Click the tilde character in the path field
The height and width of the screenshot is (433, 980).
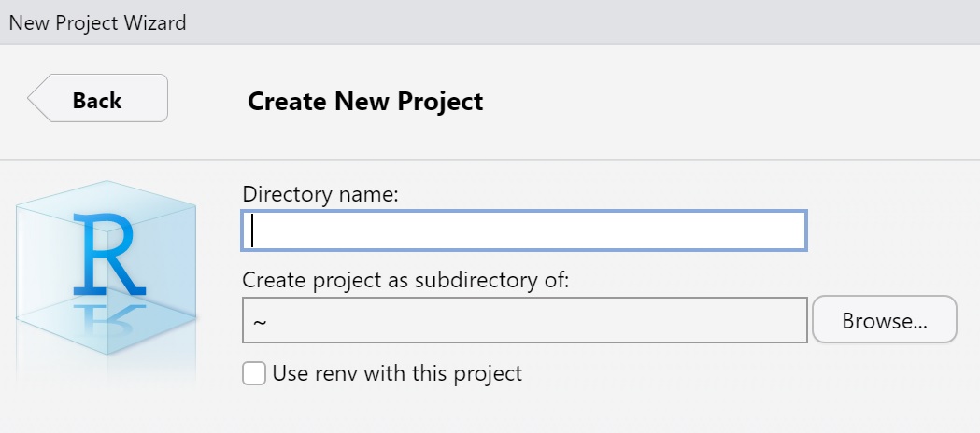(x=260, y=322)
